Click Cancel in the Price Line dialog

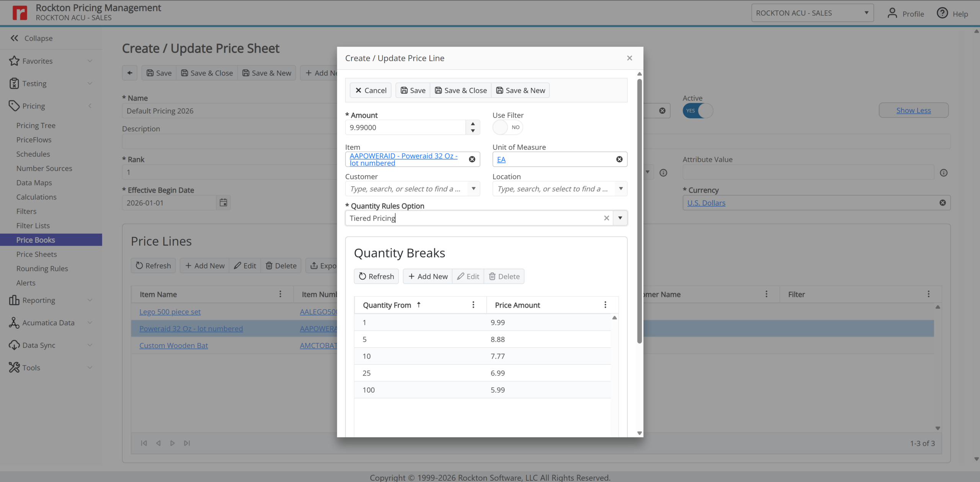(371, 90)
